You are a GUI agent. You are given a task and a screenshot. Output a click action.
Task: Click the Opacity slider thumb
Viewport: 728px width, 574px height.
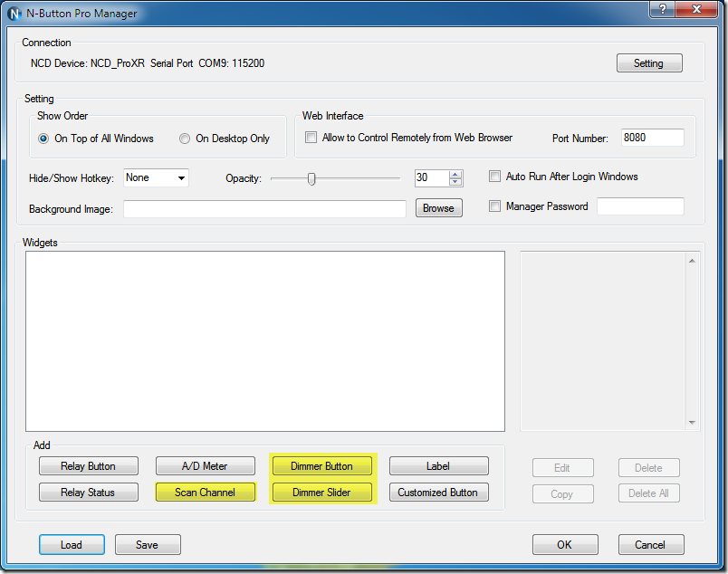[311, 178]
